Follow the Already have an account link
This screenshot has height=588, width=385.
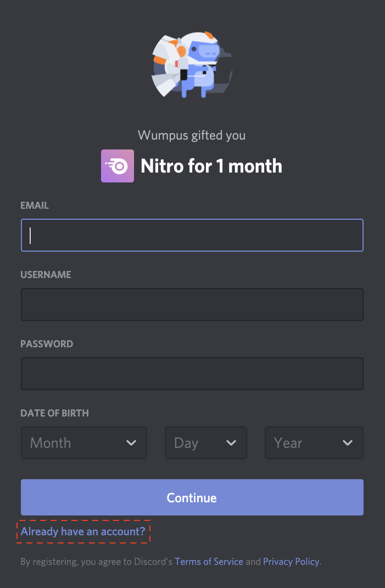tap(83, 531)
